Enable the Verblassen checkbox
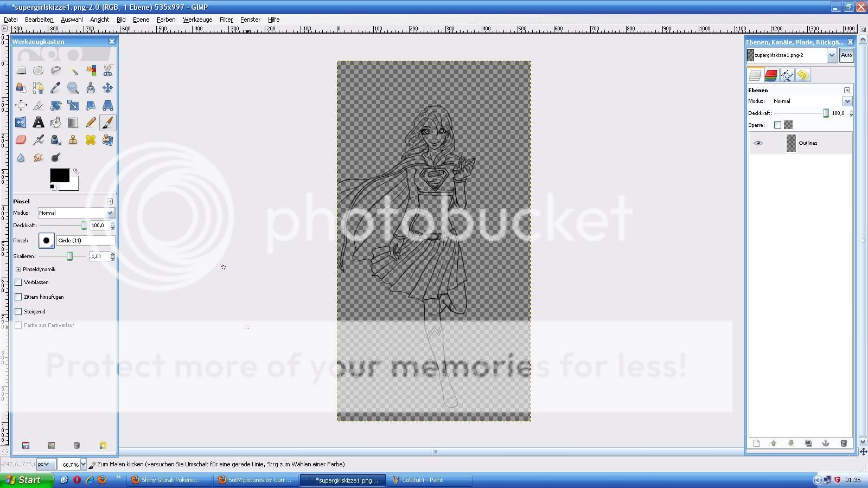 point(18,282)
